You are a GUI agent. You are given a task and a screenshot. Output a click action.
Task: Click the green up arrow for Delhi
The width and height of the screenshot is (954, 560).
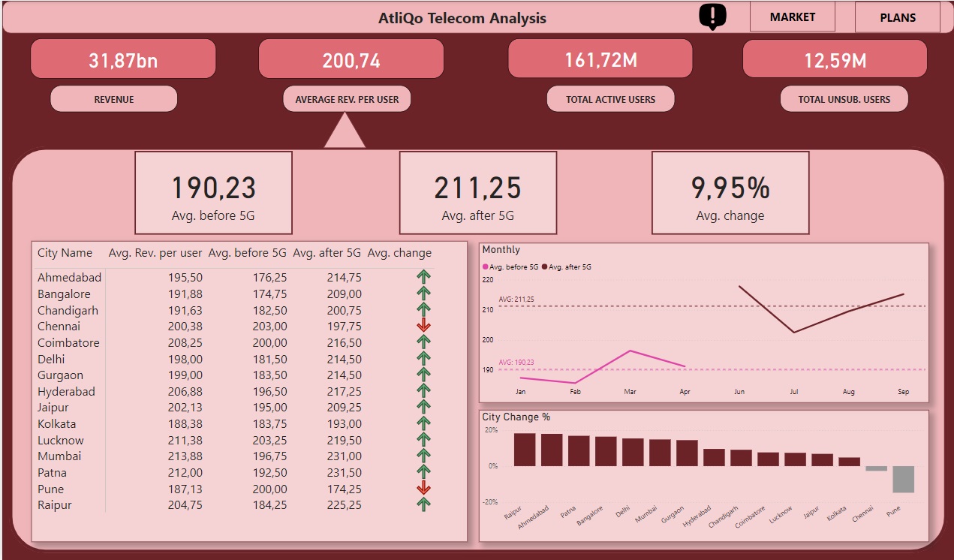423,359
